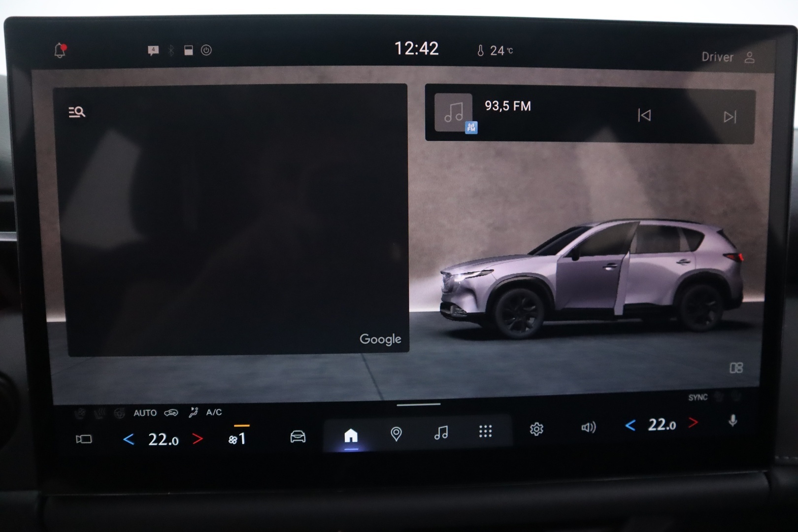Open the music note media tab
This screenshot has width=798, height=532.
click(441, 432)
